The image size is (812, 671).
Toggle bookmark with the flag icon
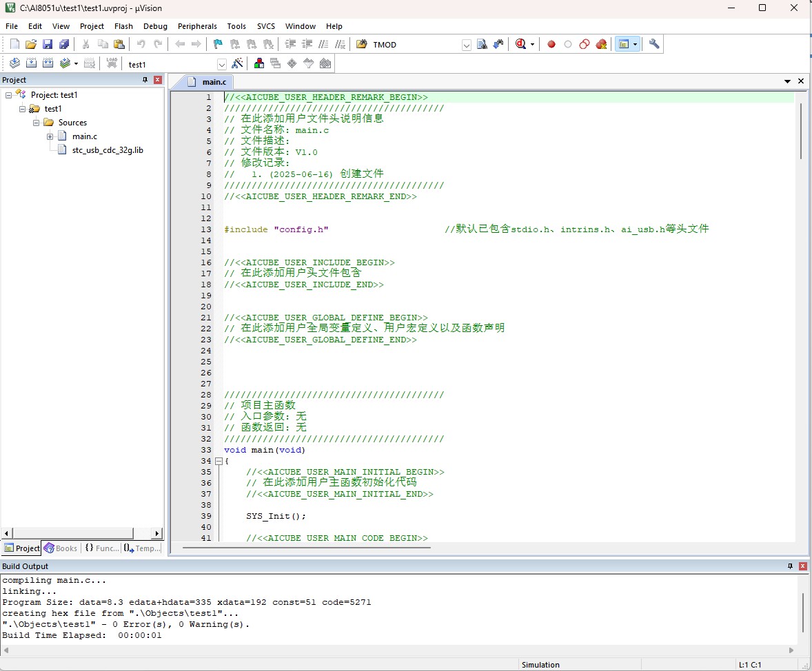tap(218, 45)
